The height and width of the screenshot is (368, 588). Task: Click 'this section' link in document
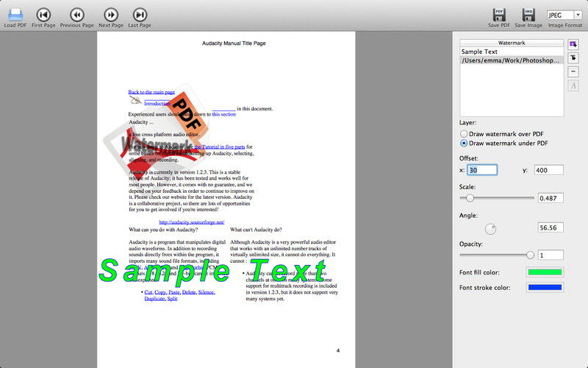tap(224, 114)
